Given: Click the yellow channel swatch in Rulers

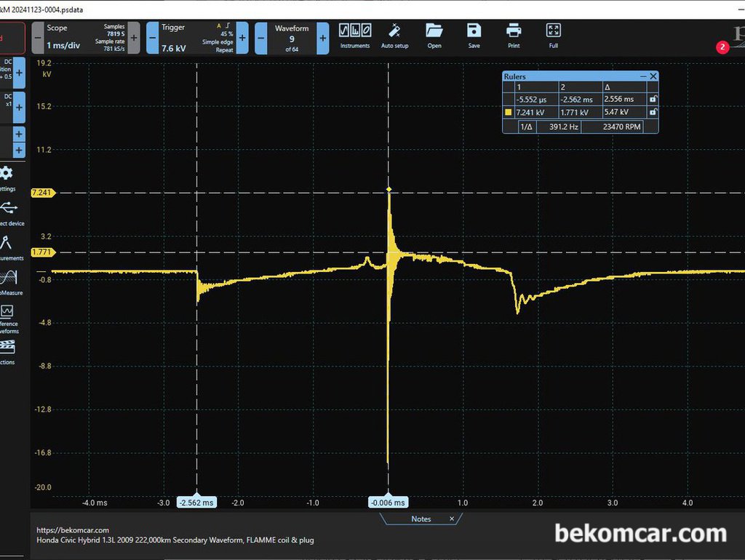Looking at the screenshot, I should pyautogui.click(x=509, y=113).
